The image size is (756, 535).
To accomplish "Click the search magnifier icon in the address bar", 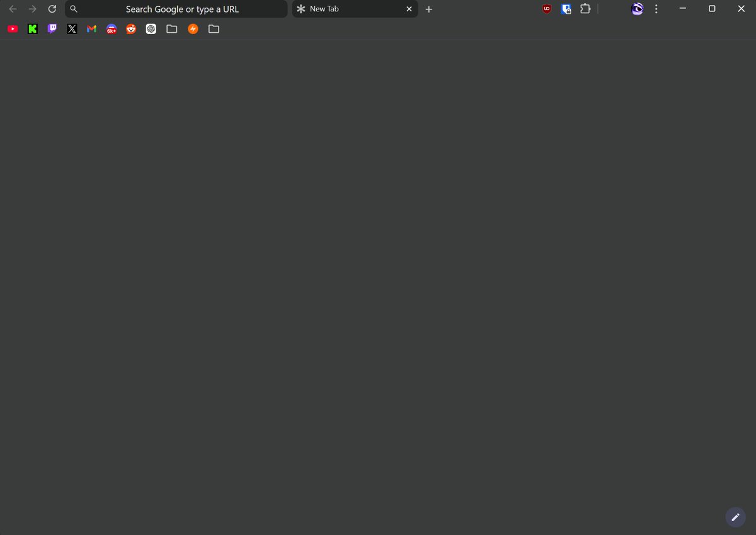I will click(74, 9).
